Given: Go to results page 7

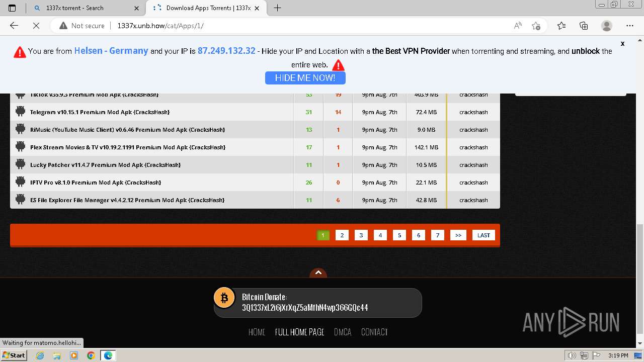Looking at the screenshot, I should (x=438, y=235).
